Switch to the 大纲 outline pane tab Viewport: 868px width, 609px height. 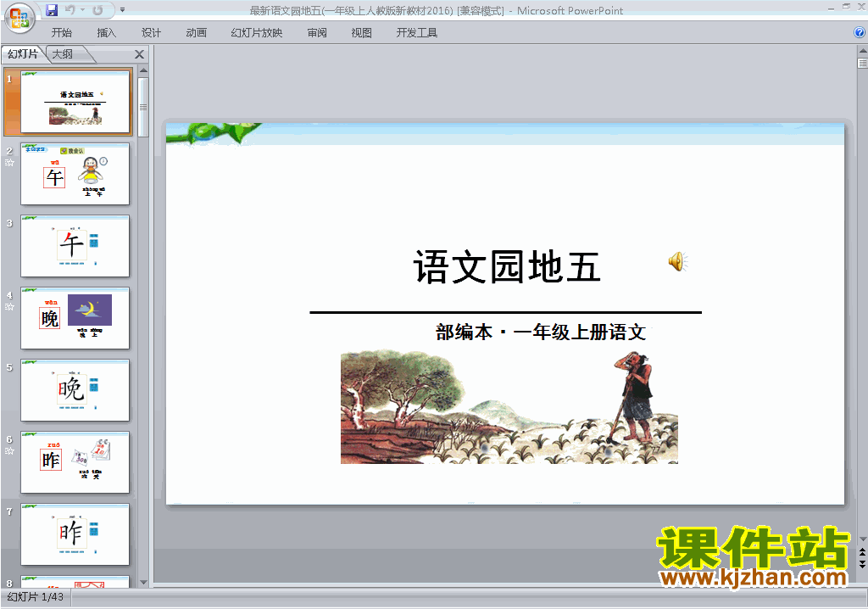[63, 53]
